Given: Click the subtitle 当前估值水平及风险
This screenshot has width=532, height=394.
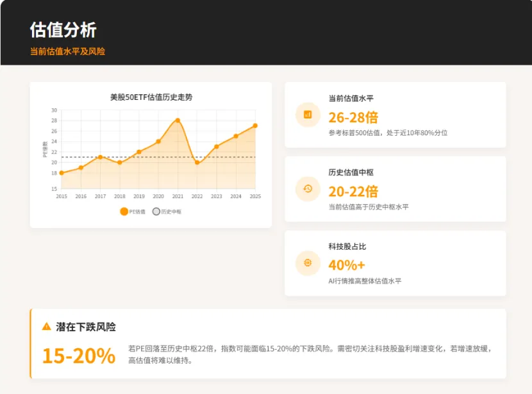Looking at the screenshot, I should (x=67, y=51).
